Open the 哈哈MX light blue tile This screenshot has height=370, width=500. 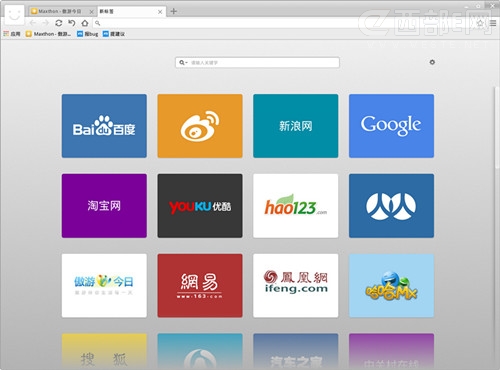click(391, 285)
